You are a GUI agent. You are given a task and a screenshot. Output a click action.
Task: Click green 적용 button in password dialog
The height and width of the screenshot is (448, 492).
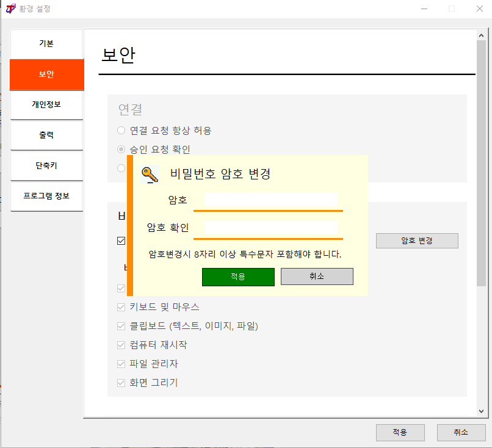[x=238, y=276]
